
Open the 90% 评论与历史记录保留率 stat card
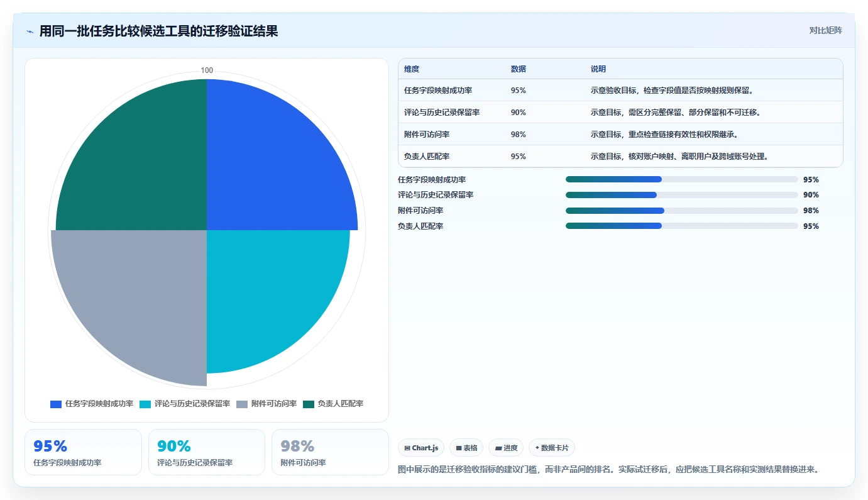click(207, 452)
